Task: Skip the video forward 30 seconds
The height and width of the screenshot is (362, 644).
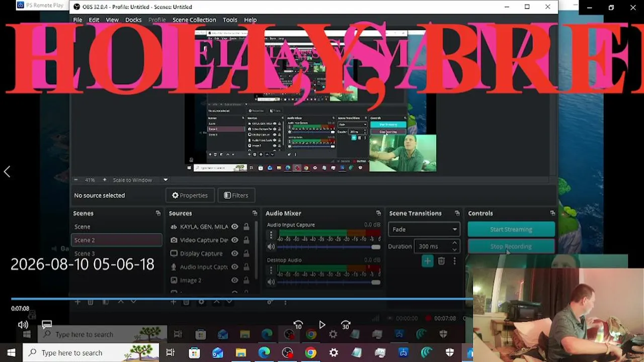Action: 346,325
